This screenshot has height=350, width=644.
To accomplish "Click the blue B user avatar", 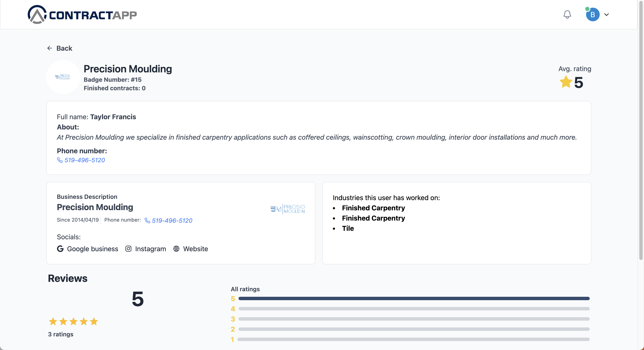I will [592, 14].
